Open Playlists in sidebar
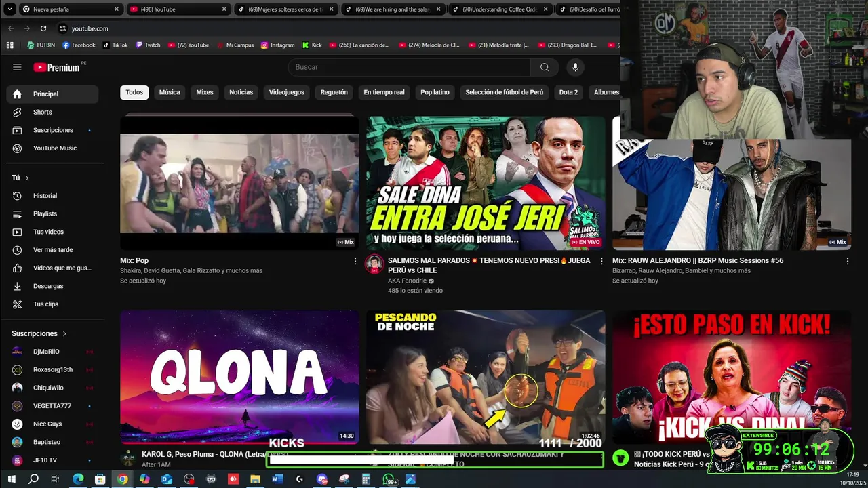The image size is (868, 488). [x=52, y=213]
